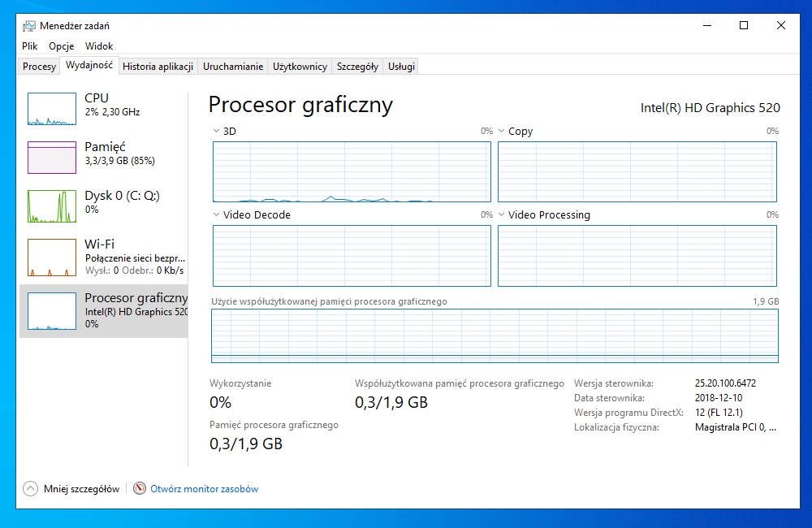The image size is (812, 528).
Task: Switch to the Szczegóły tab
Action: (x=357, y=67)
